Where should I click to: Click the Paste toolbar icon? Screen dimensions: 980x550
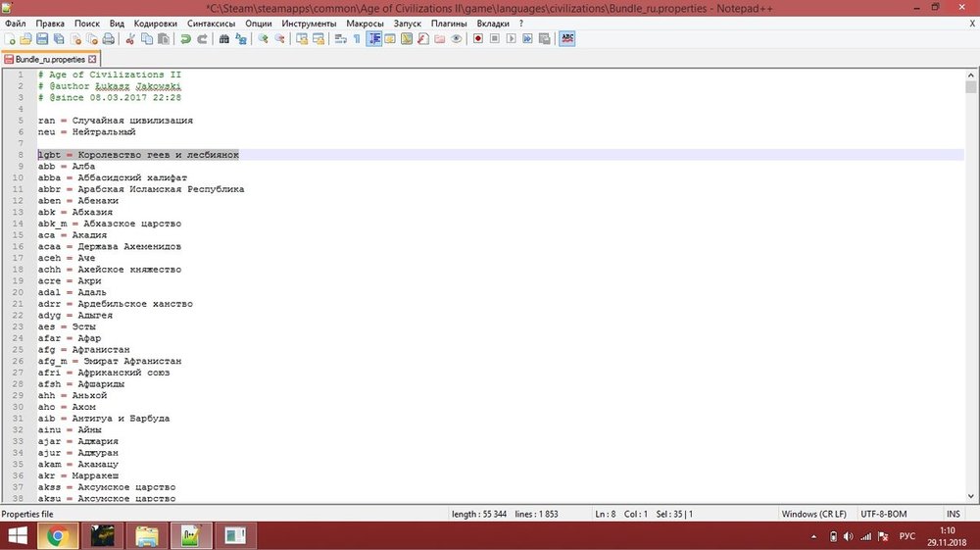click(x=163, y=39)
